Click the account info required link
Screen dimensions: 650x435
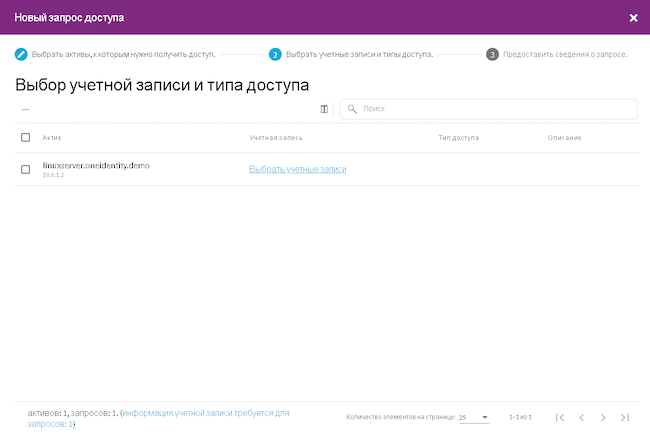click(158, 418)
